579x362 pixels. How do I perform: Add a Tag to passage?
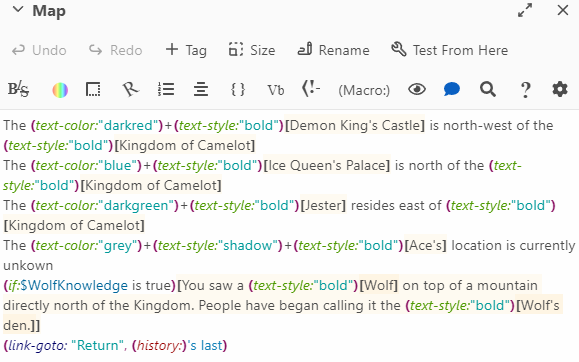point(186,50)
